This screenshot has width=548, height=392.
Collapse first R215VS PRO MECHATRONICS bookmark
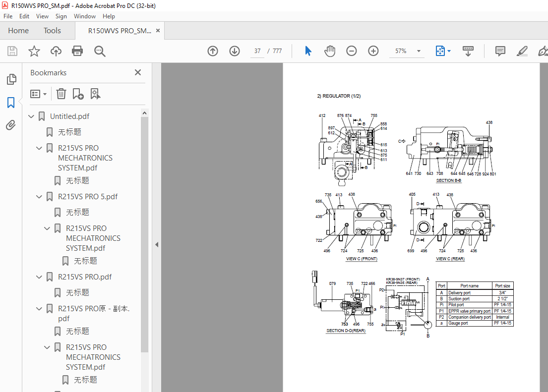click(39, 148)
